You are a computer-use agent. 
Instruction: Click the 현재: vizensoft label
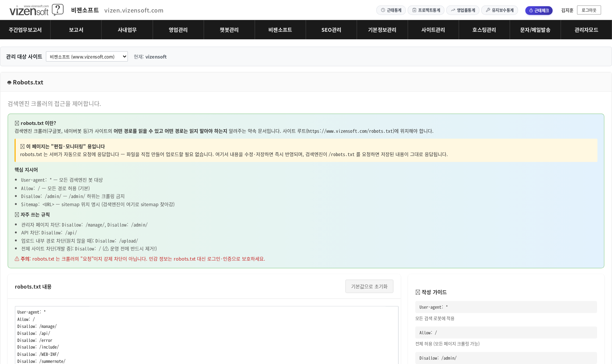point(150,57)
